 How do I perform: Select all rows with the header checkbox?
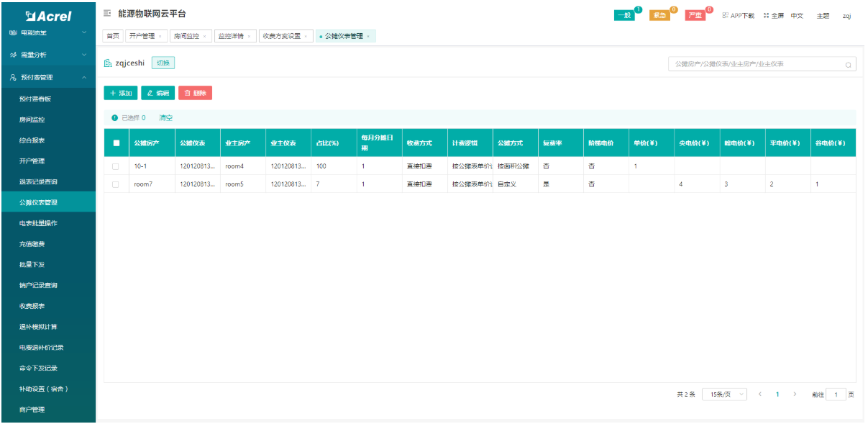pyautogui.click(x=116, y=143)
